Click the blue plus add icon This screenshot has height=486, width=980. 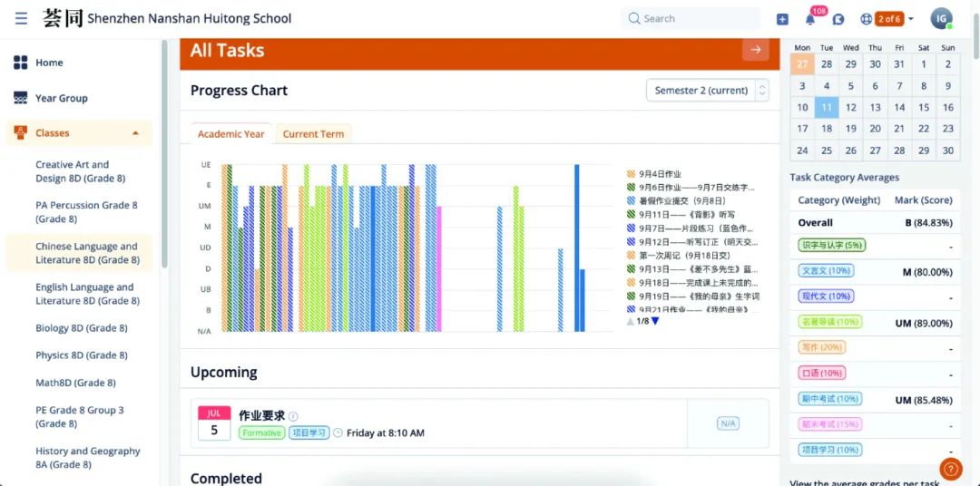[x=782, y=19]
